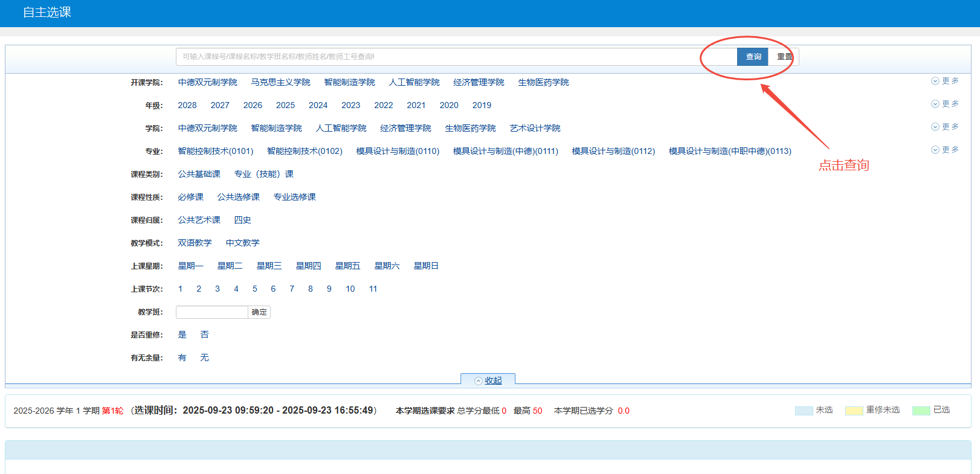Select class period 11
The width and height of the screenshot is (980, 474).
[x=373, y=289]
